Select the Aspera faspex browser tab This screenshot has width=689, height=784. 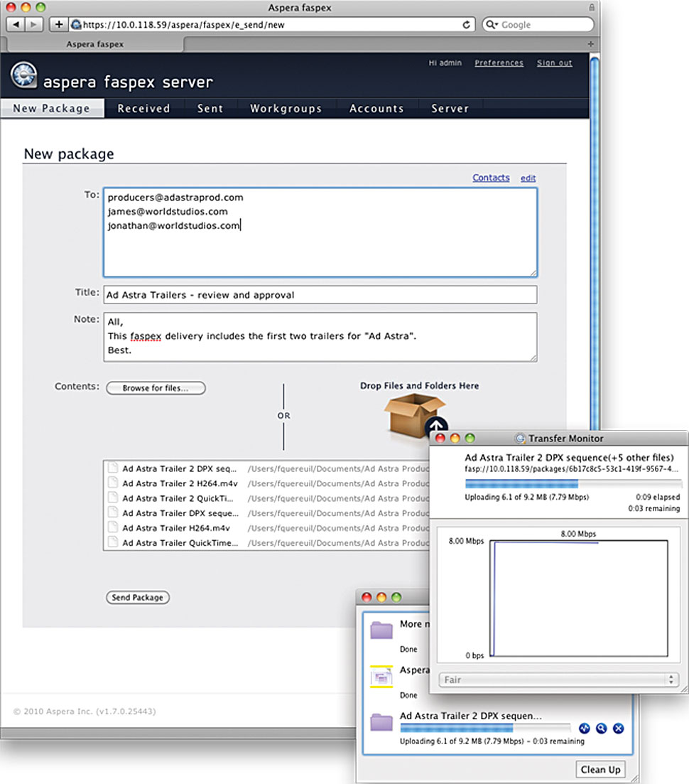click(x=95, y=44)
